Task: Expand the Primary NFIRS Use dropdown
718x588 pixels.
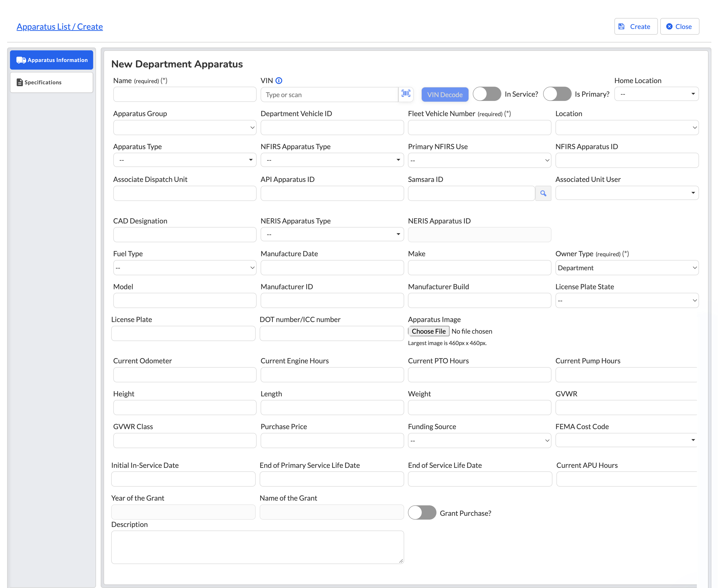Action: tap(479, 160)
